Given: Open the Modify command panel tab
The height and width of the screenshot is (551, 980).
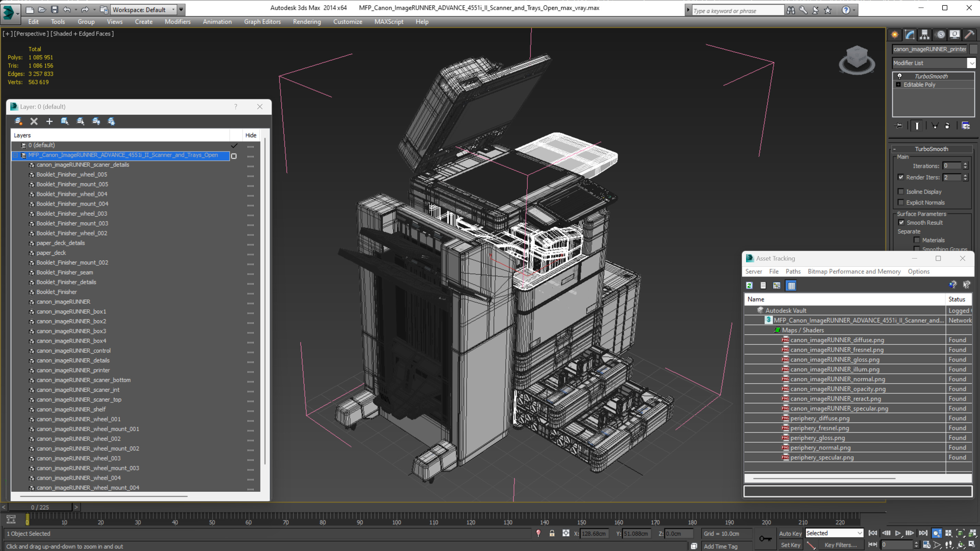Looking at the screenshot, I should (x=910, y=35).
